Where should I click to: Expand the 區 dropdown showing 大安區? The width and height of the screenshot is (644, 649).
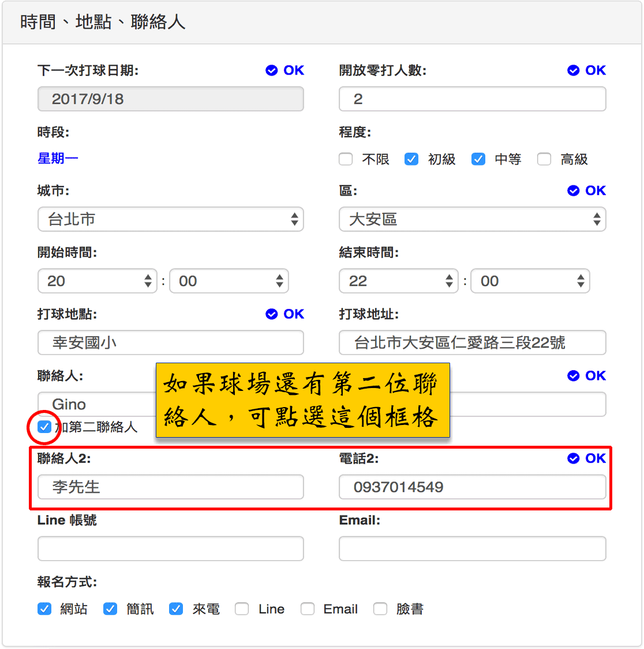coord(472,219)
